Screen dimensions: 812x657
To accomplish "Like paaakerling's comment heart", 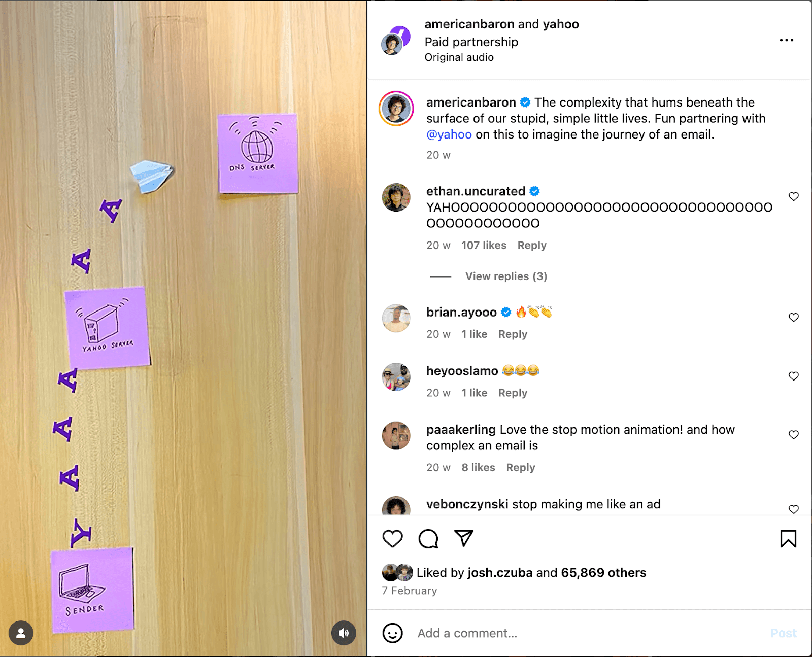I will (794, 435).
